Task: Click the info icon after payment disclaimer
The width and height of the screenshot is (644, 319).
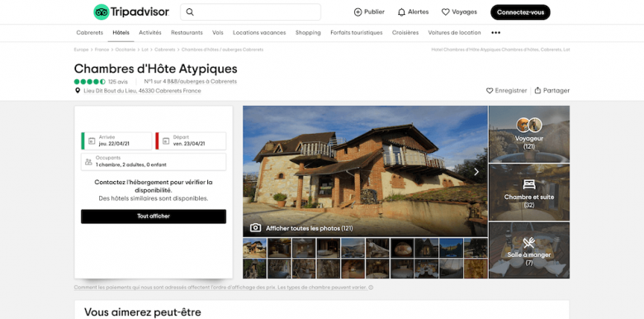Action: (x=371, y=288)
